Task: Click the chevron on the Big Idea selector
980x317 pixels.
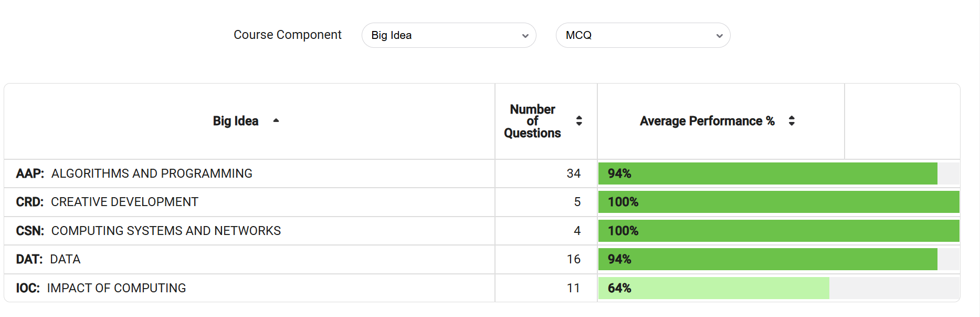Action: 524,35
